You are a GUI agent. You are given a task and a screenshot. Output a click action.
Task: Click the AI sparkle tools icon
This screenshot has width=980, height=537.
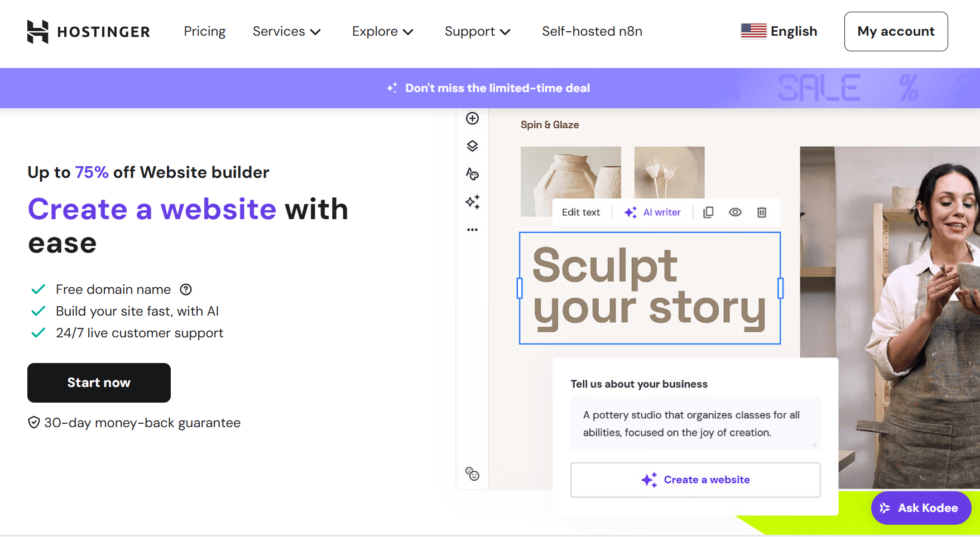[472, 202]
